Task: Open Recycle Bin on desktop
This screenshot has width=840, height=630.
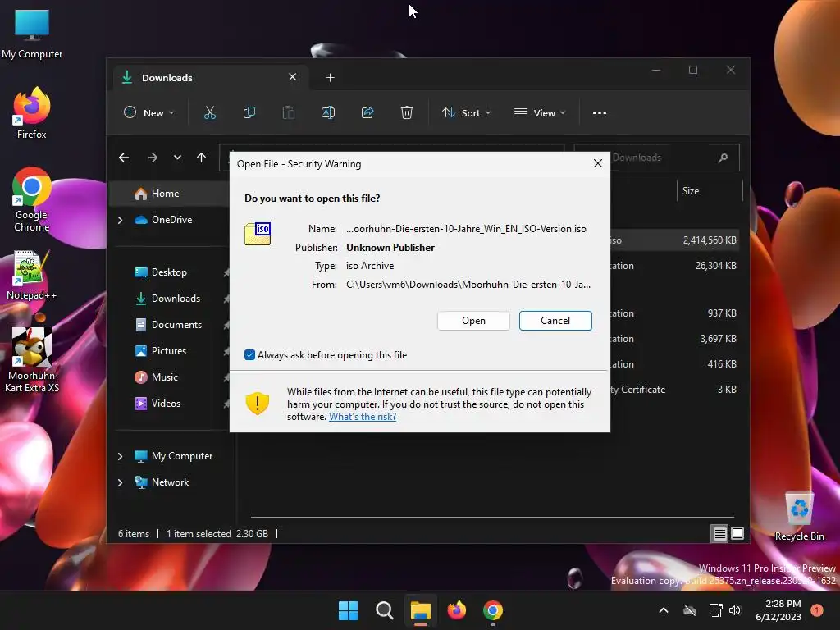Action: click(799, 517)
